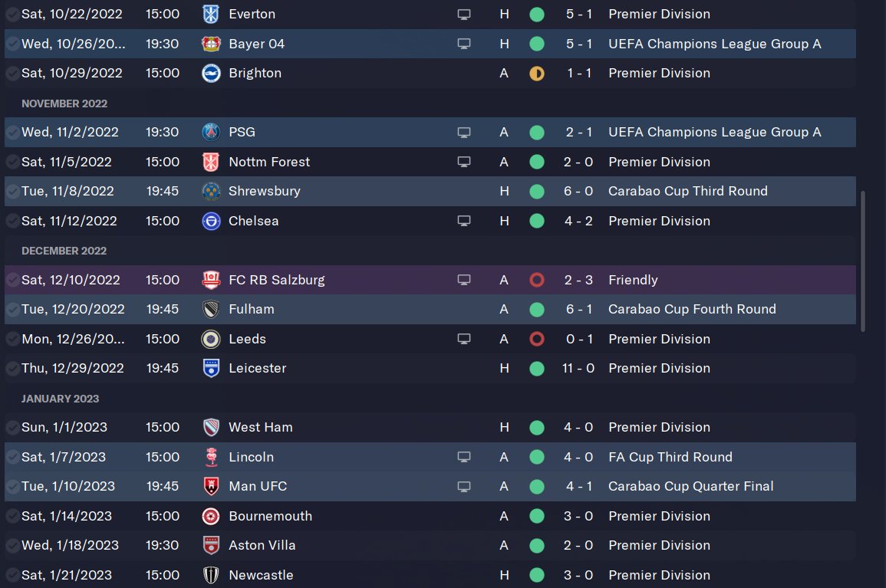This screenshot has width=886, height=588.
Task: Open PSG via its club badge
Action: 210,132
